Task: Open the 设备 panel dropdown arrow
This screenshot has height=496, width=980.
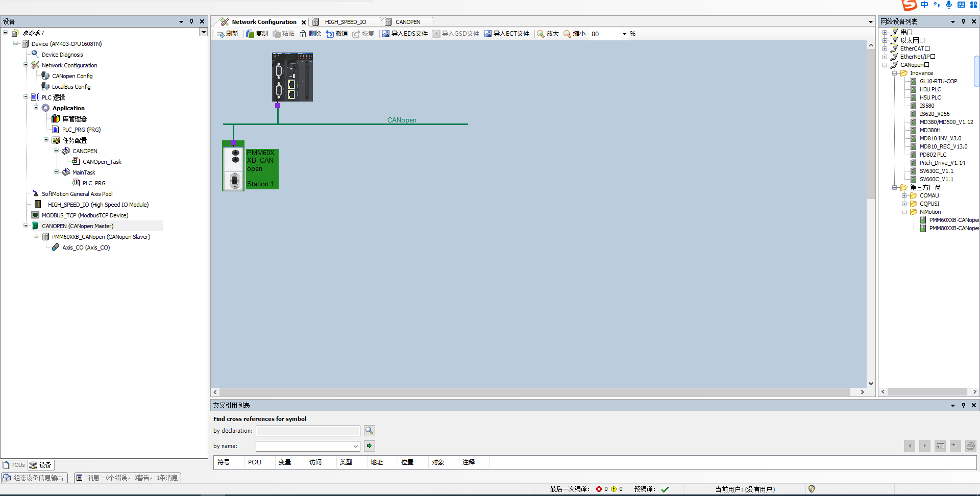Action: point(181,21)
